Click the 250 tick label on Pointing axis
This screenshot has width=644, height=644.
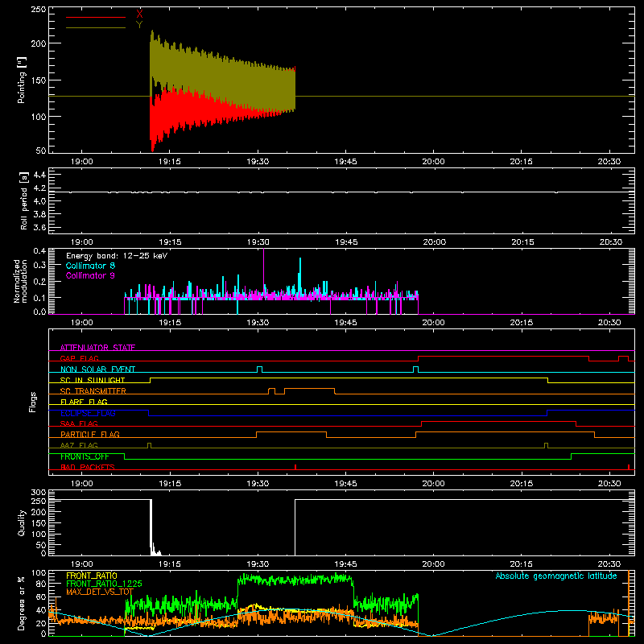click(x=39, y=10)
